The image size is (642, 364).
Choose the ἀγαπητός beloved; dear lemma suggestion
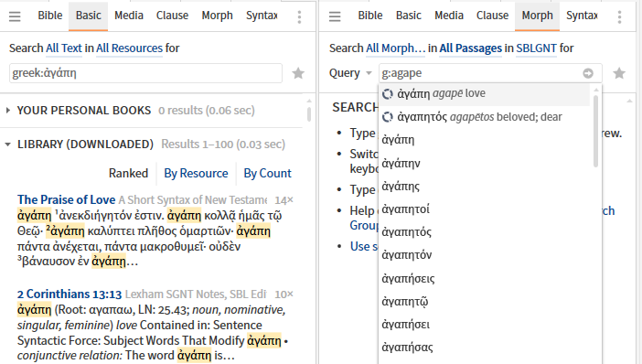tap(485, 117)
